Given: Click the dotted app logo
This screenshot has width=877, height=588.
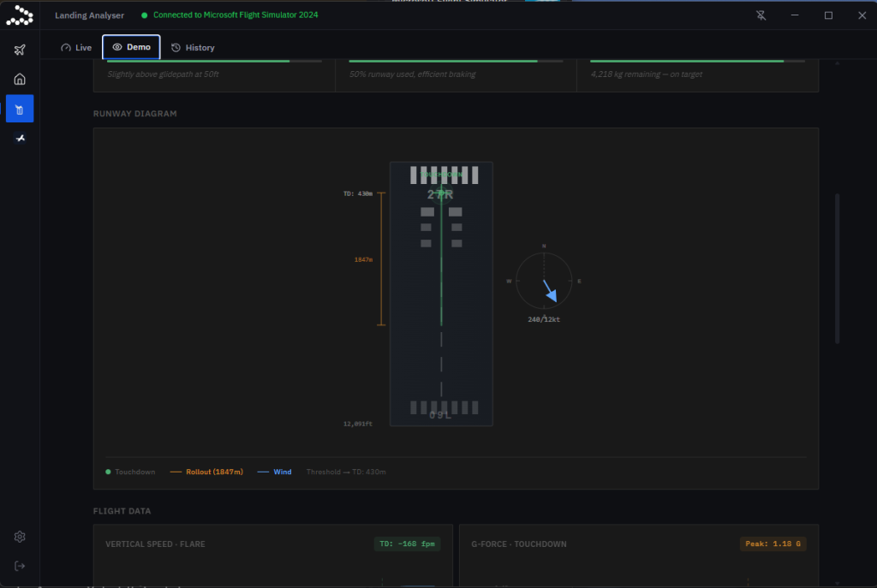Looking at the screenshot, I should [x=20, y=15].
